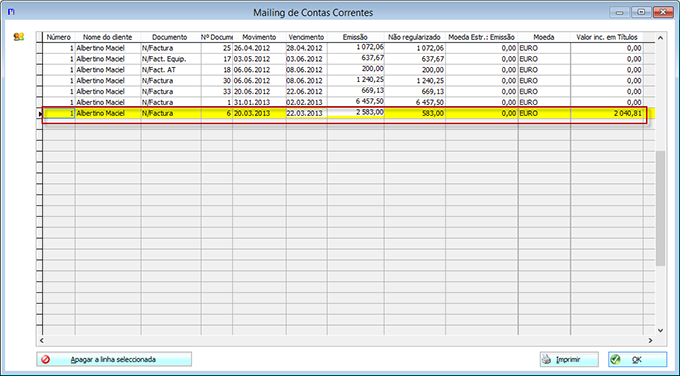Click the Moeda column header
Image resolution: width=680 pixels, height=376 pixels.
pyautogui.click(x=544, y=37)
